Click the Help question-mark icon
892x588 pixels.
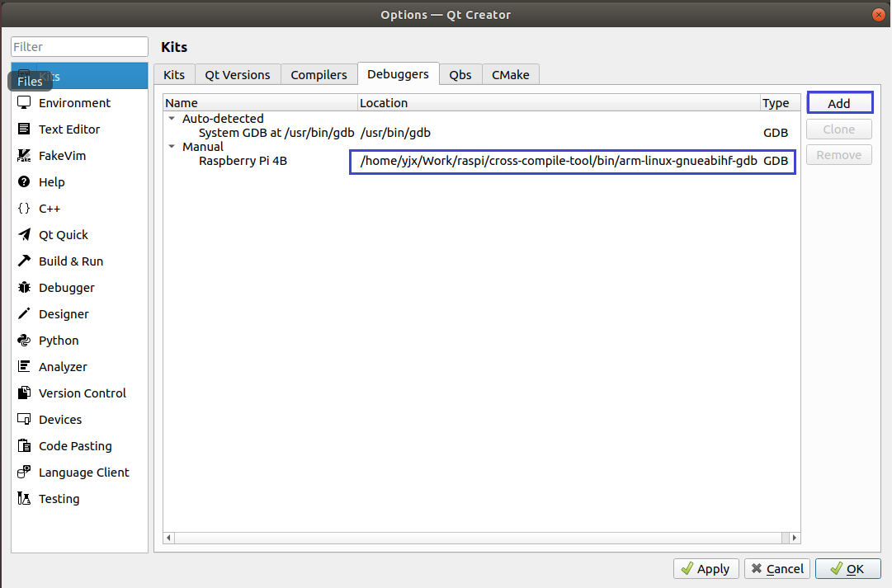point(24,182)
